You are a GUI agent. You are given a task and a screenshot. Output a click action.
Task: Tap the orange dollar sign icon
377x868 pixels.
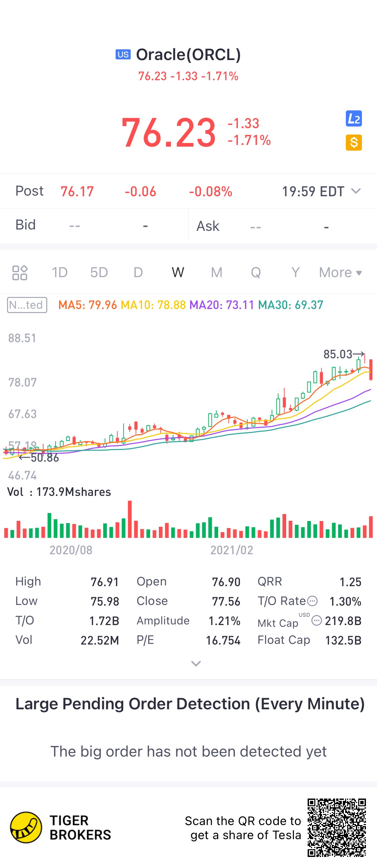point(354,143)
